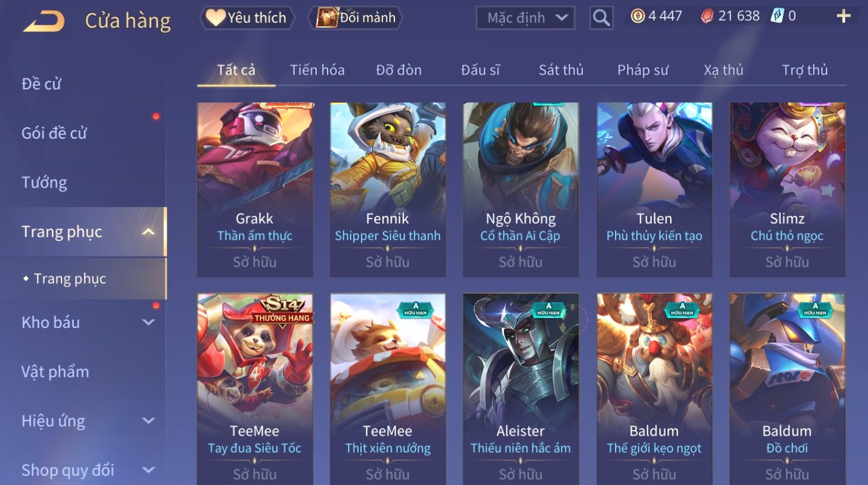Select the Pháp sư tab
The height and width of the screenshot is (485, 868).
point(643,70)
